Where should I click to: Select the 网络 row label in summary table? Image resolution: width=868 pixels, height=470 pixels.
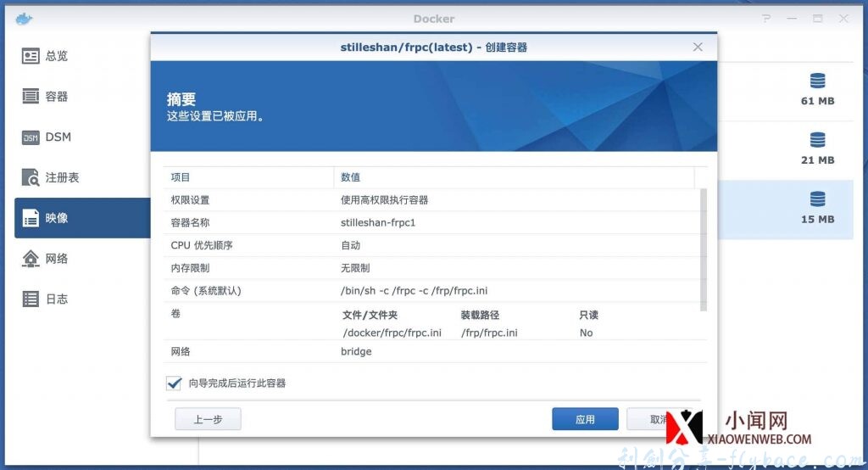click(181, 351)
